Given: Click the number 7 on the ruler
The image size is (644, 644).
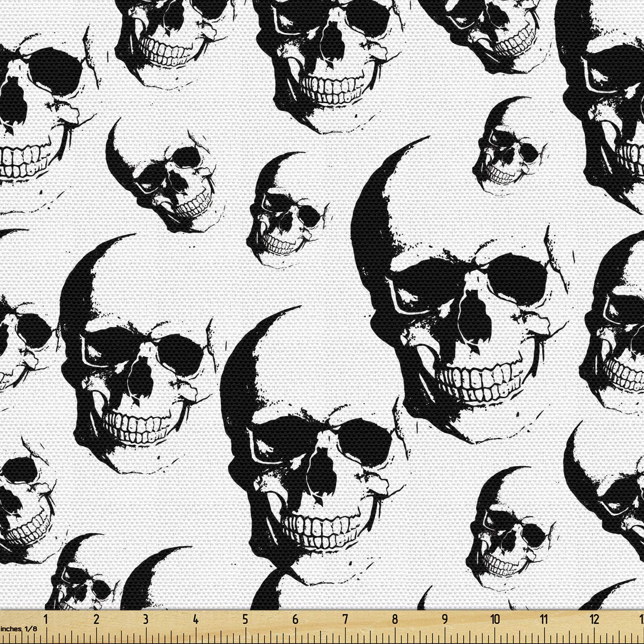Looking at the screenshot, I should (x=345, y=620).
